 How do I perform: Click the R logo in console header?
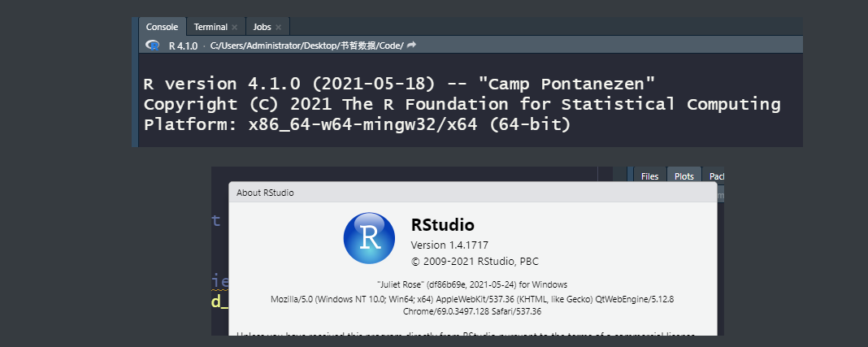152,46
